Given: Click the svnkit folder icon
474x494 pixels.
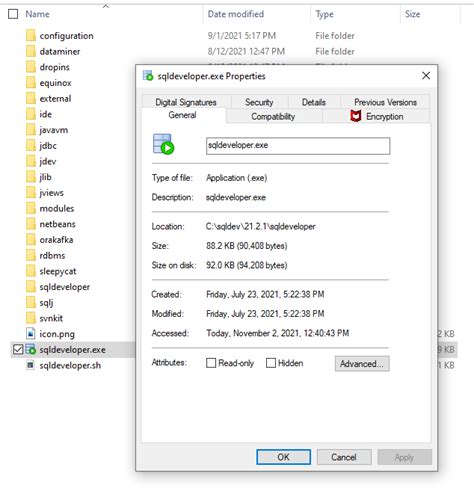Looking at the screenshot, I should 31,318.
